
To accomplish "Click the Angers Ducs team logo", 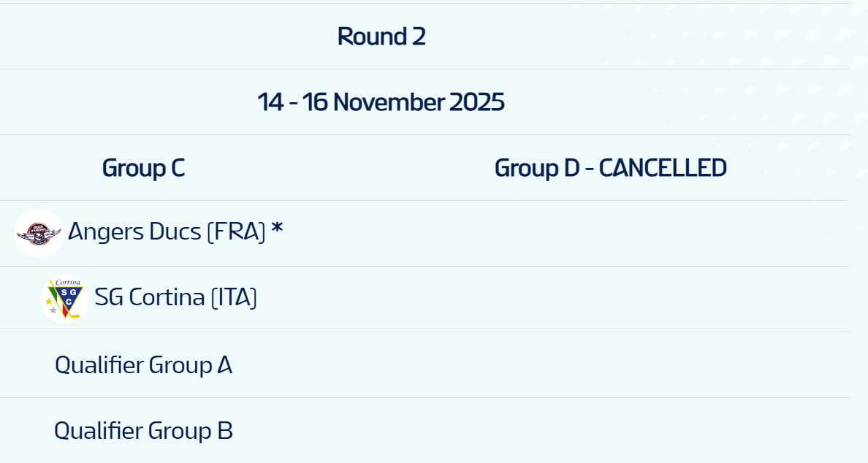I will click(38, 234).
